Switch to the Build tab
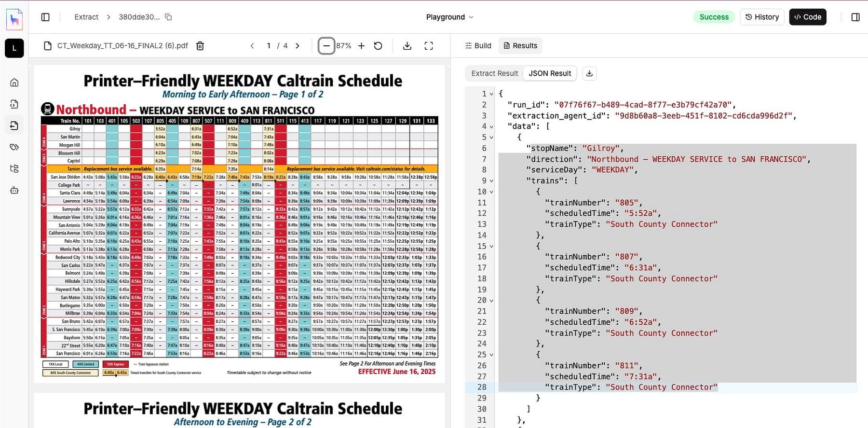 478,46
